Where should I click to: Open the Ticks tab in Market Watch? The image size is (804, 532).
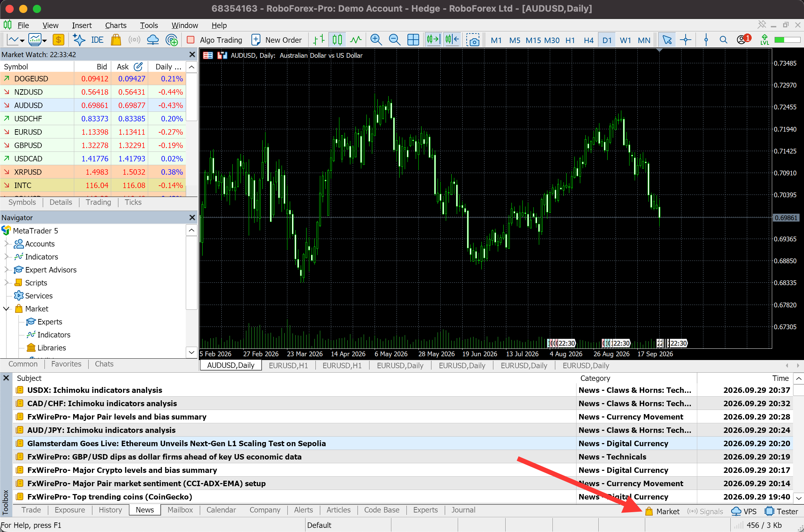click(x=133, y=202)
